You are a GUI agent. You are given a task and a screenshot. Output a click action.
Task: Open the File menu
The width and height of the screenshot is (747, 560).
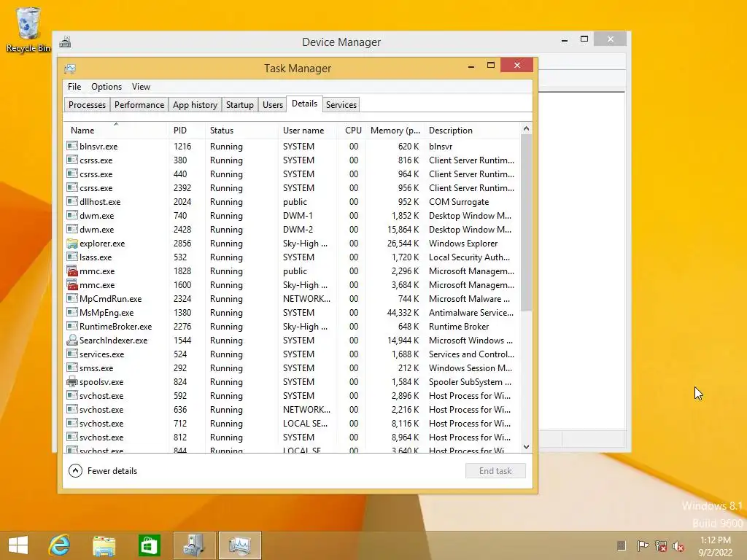coord(74,87)
